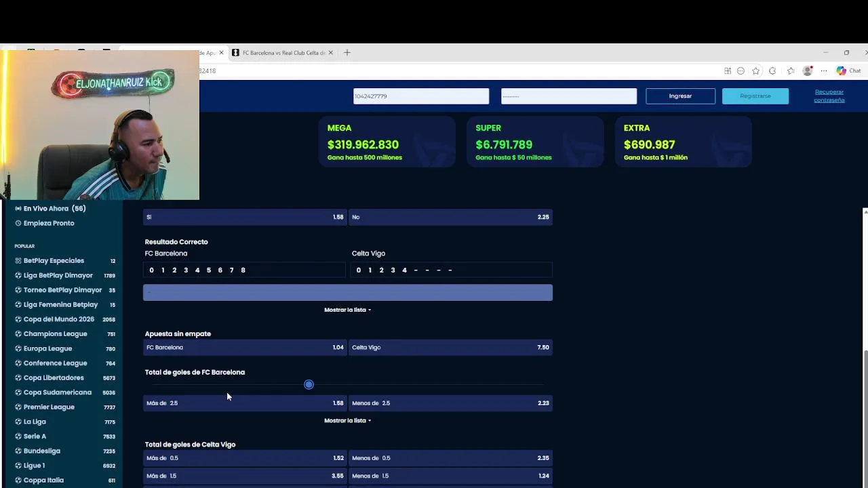The width and height of the screenshot is (868, 488).
Task: Click the password input field
Action: (x=569, y=96)
